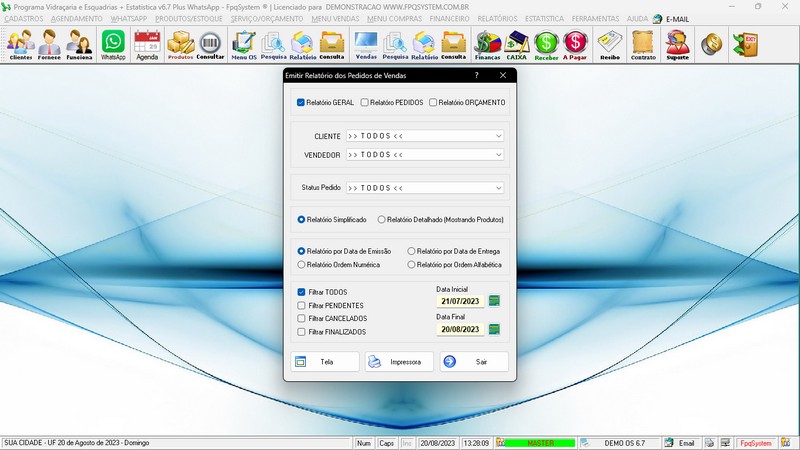Uncheck the Relatório GERAL checkbox
The image size is (800, 450).
coord(301,103)
